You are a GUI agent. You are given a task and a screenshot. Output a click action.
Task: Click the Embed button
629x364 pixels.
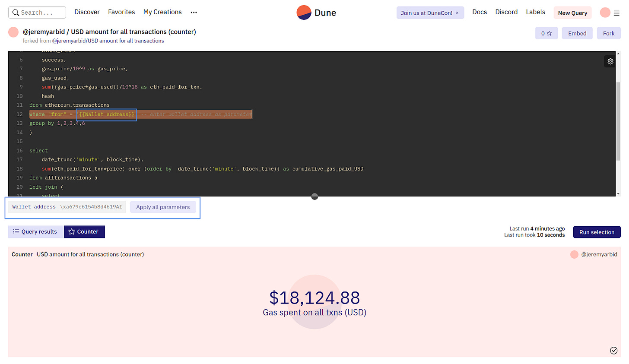[x=577, y=33]
